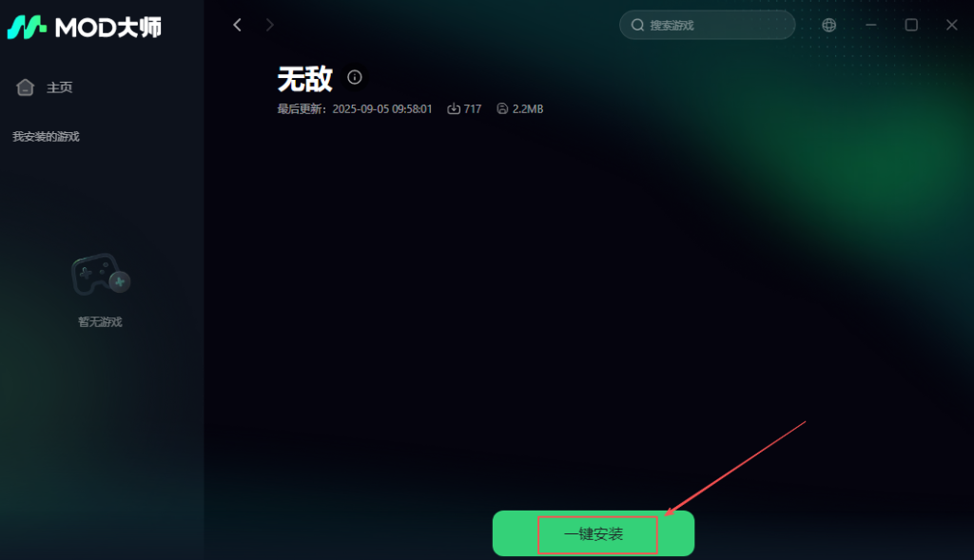The height and width of the screenshot is (560, 974).
Task: Click the gamepad add-game icon
Action: 101,275
